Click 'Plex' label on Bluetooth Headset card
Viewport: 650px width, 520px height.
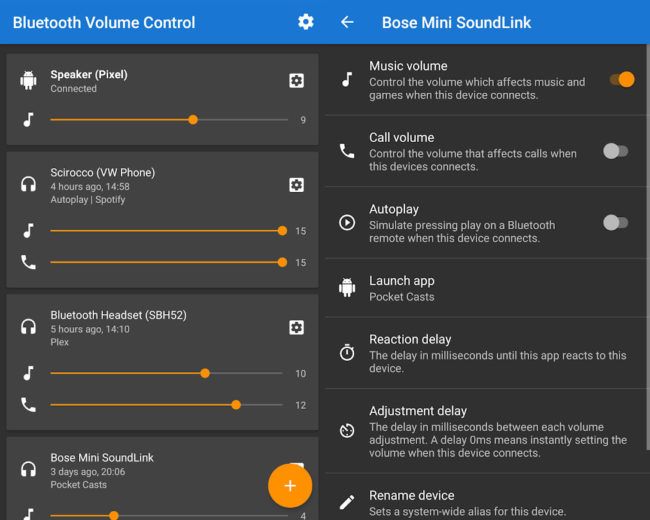pos(60,342)
